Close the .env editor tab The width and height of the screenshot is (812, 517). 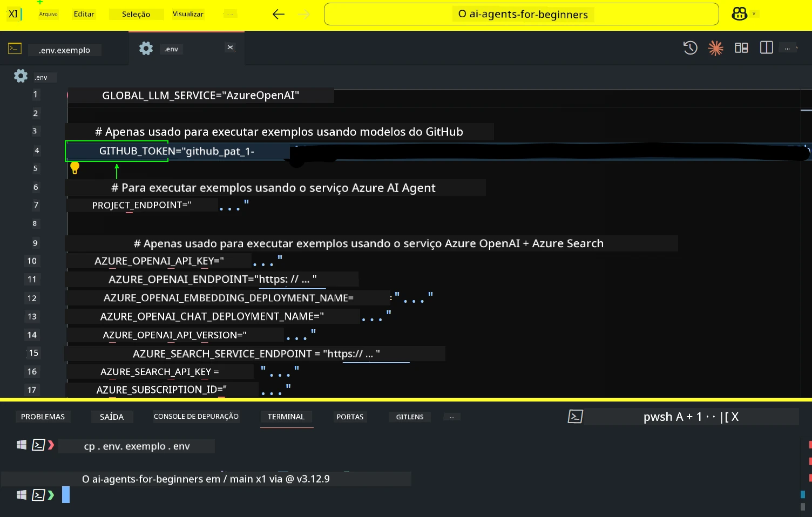click(x=231, y=47)
